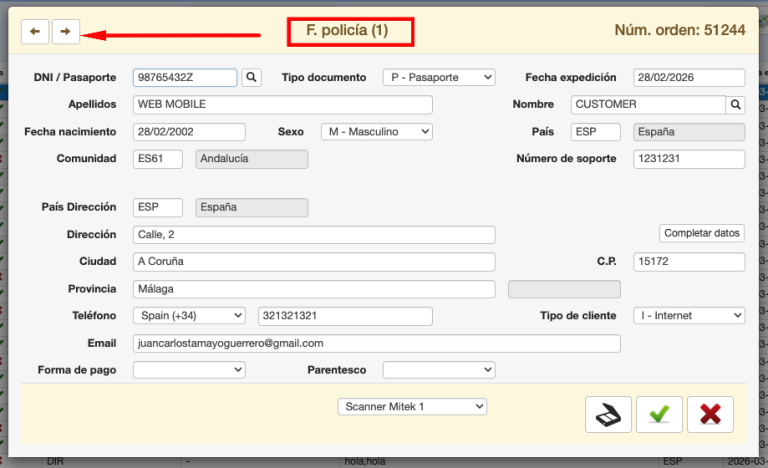Screen dimensions: 768x468
Task: Select the Scanner Mitek 1 dropdown
Action: click(411, 407)
